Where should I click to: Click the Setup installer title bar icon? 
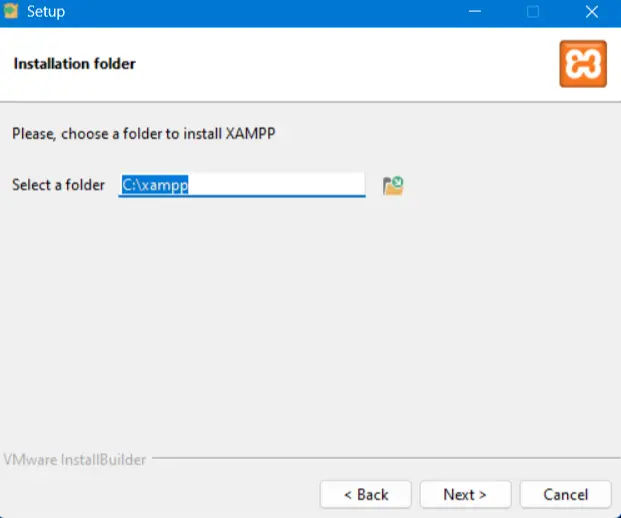point(10,11)
